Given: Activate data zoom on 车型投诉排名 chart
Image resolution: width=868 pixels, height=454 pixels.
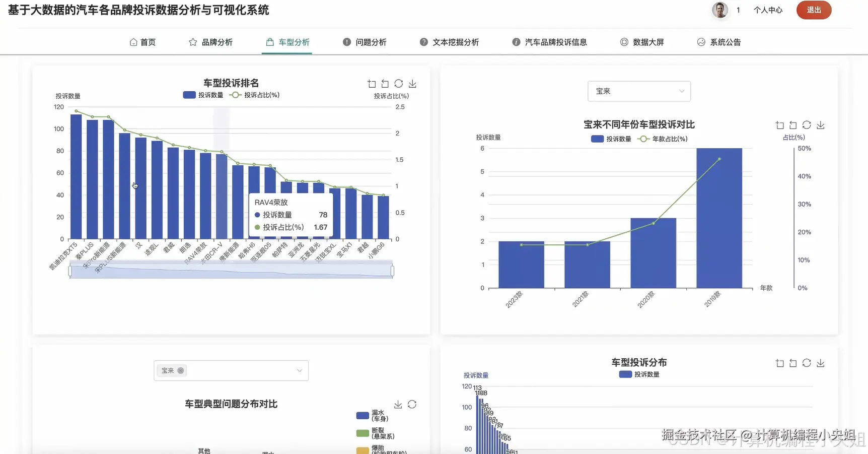Looking at the screenshot, I should tap(371, 83).
